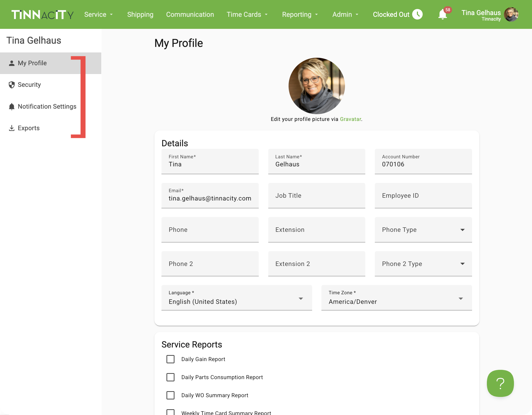
Task: Click the Notification Settings bell icon
Action: tap(12, 107)
